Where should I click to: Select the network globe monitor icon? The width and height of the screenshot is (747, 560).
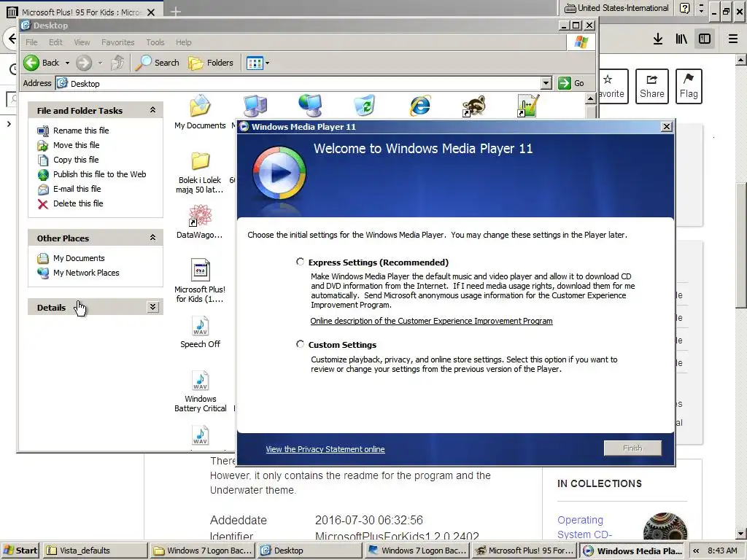[x=311, y=105]
